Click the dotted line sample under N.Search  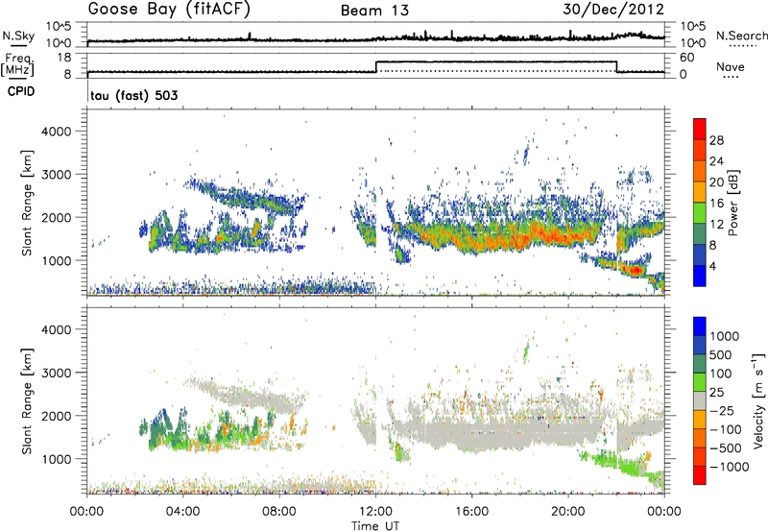[743, 46]
